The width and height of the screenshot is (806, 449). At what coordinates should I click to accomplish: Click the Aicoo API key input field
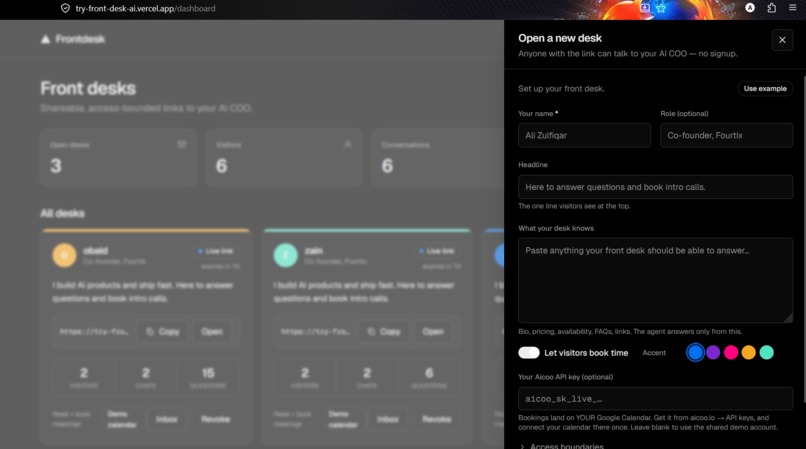point(655,399)
